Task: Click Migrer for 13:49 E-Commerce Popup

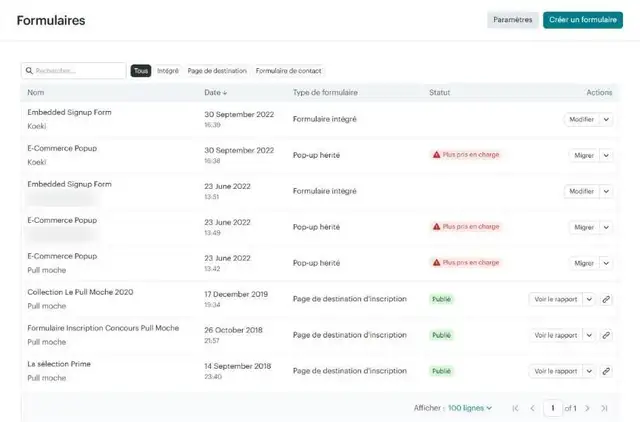Action: 584,227
